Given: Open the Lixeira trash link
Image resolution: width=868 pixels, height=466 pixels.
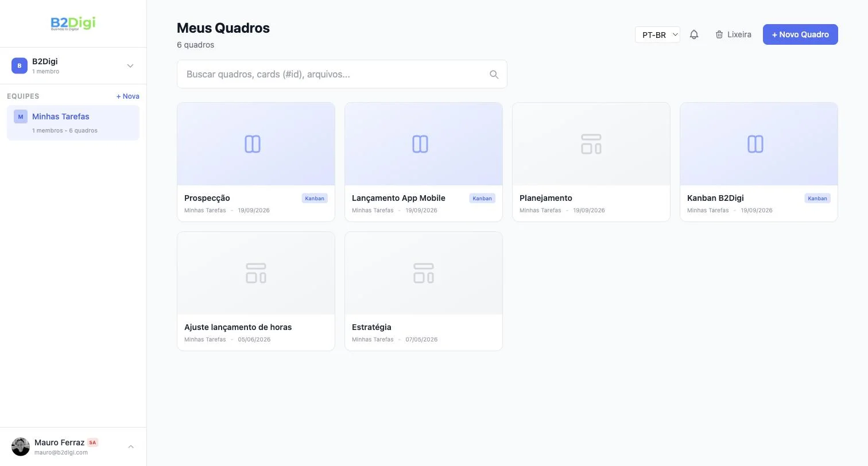Looking at the screenshot, I should tap(733, 34).
